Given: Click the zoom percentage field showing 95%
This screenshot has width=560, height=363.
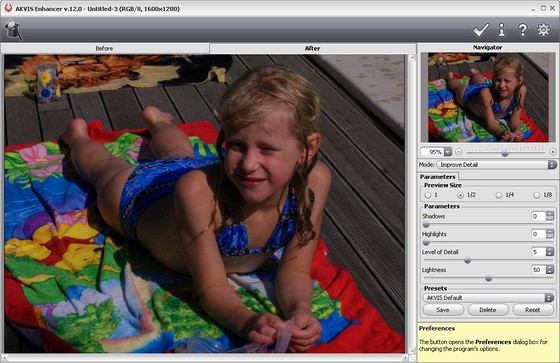Looking at the screenshot, I should click(432, 152).
